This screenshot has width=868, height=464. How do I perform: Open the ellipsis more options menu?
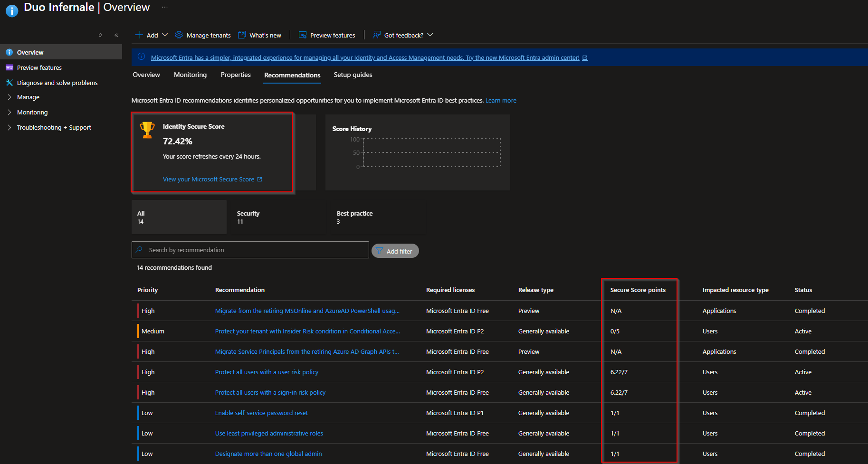pyautogui.click(x=165, y=7)
